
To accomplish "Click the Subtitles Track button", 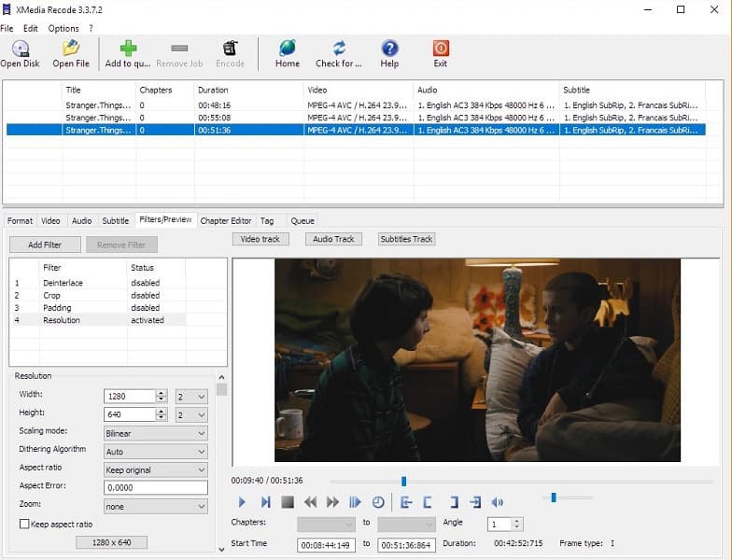I will click(406, 239).
